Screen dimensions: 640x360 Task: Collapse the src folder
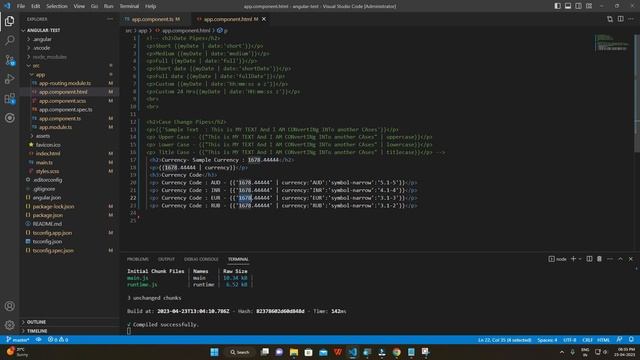(x=36, y=66)
